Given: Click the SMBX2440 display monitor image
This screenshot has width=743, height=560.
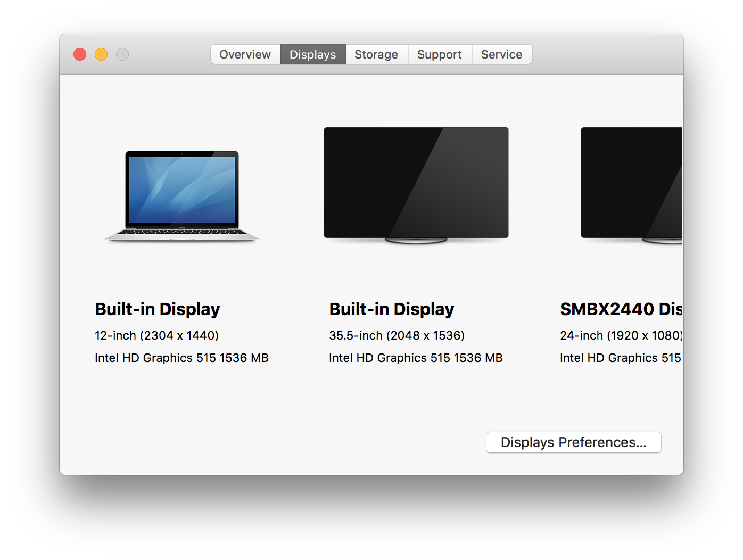Looking at the screenshot, I should coord(632,185).
